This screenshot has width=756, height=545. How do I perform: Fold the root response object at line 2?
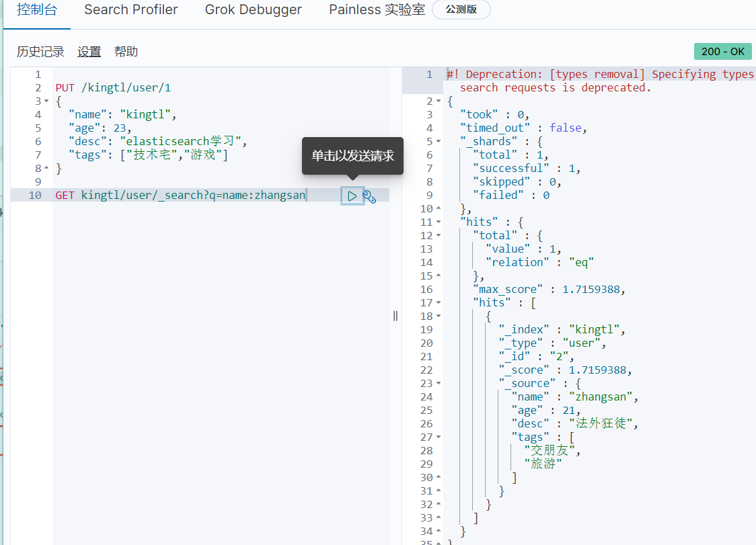click(x=439, y=101)
